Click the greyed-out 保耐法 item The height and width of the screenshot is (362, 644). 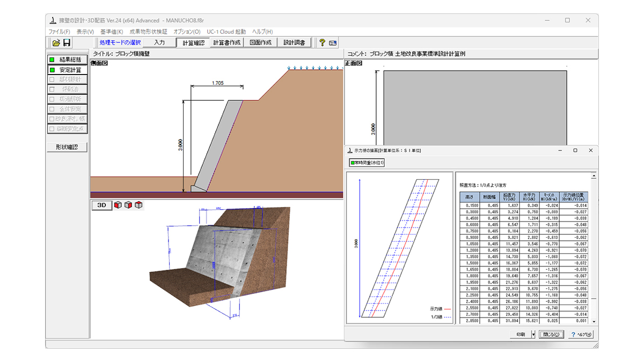click(67, 89)
